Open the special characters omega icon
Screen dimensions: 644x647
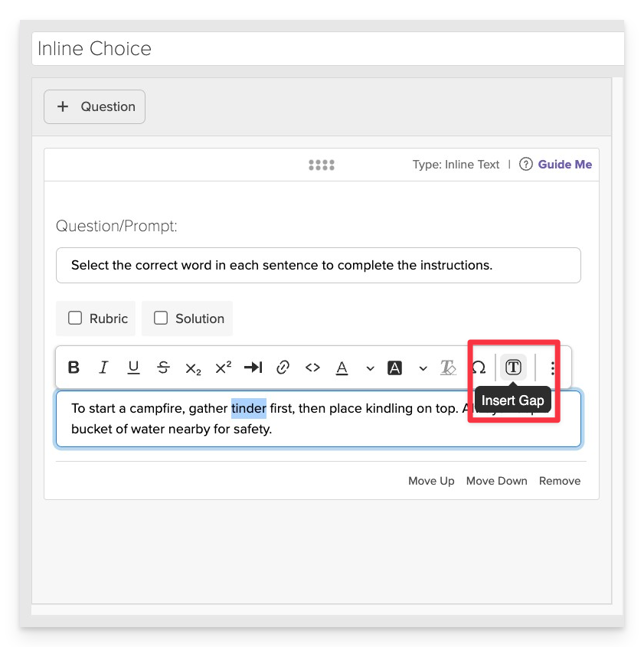click(x=479, y=367)
